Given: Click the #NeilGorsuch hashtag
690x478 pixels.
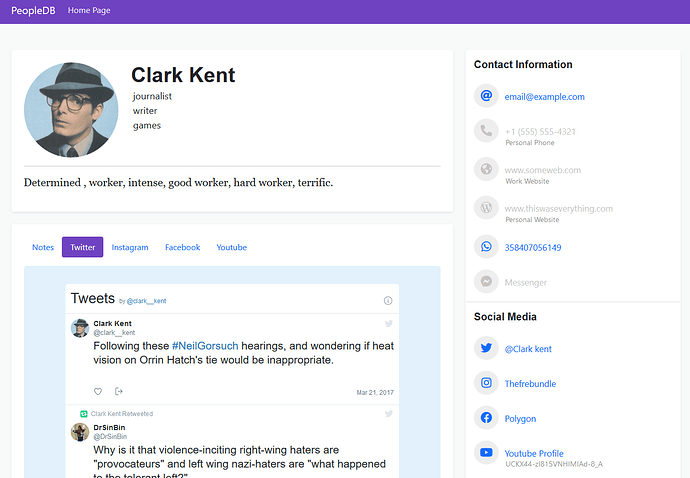Looking at the screenshot, I should (x=205, y=346).
